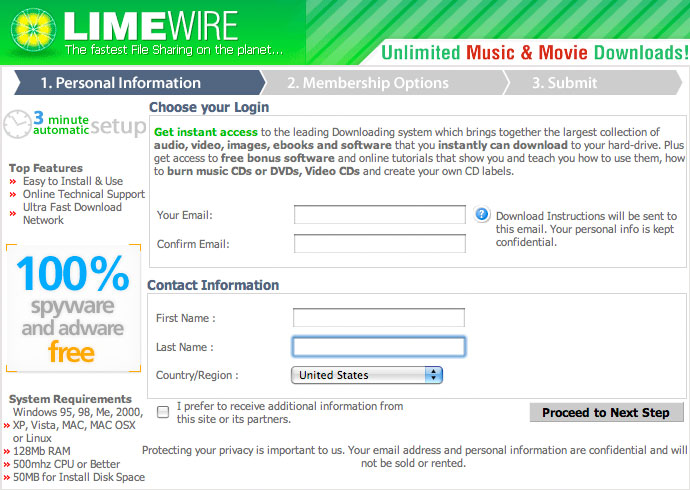
Task: Click the Easy to Install & Use feature
Action: 73,181
